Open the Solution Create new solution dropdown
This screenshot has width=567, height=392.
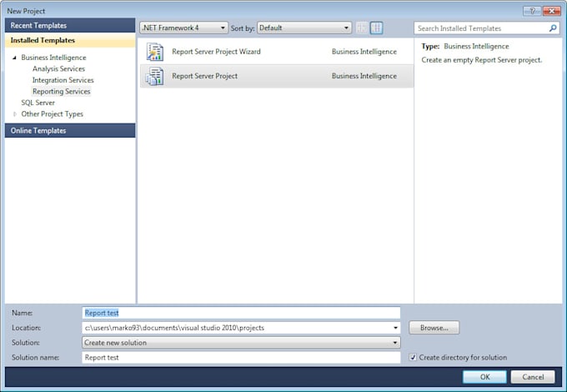(241, 343)
